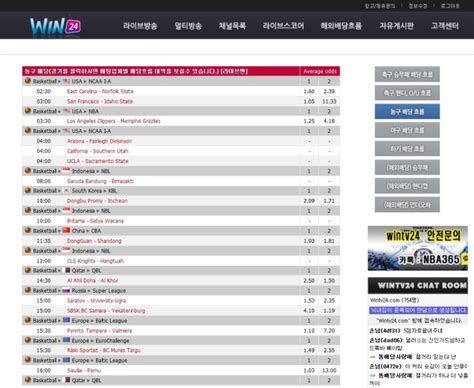Click the Average odds column header
This screenshot has height=388, width=474.
pyautogui.click(x=320, y=71)
